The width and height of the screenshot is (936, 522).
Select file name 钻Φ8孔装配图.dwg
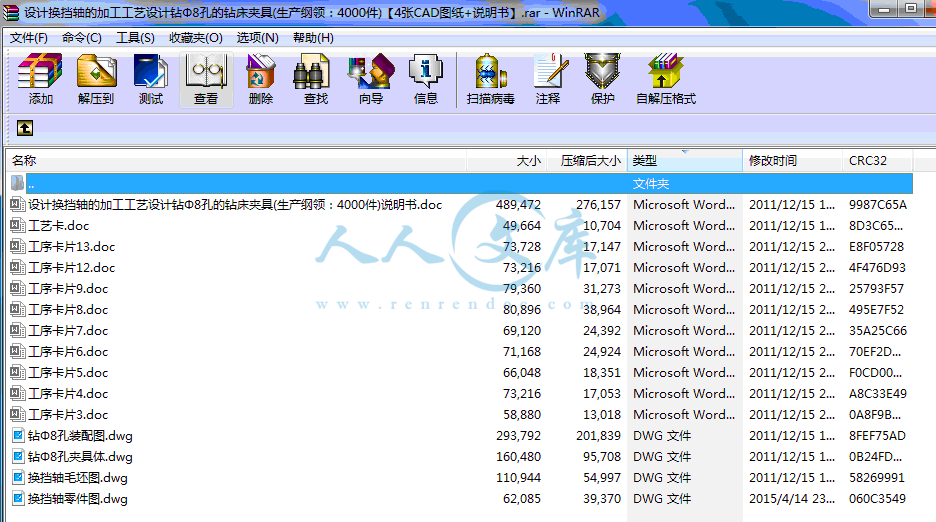coord(80,435)
